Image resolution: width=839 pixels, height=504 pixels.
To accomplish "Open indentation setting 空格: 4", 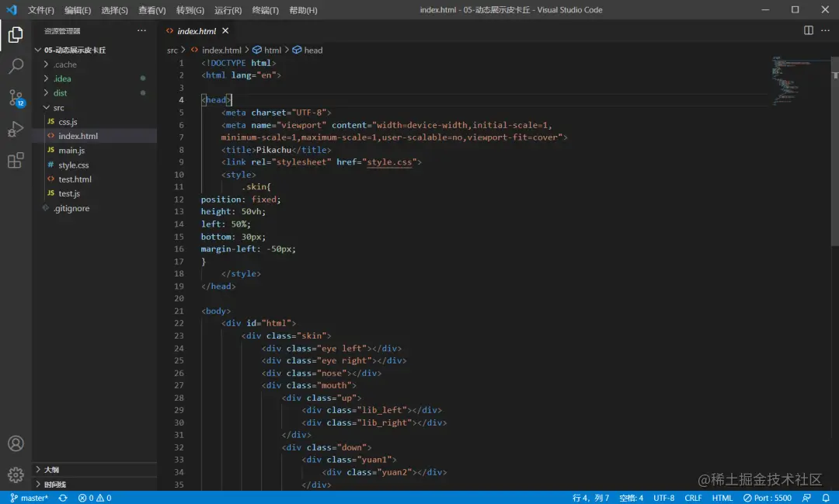I will pos(631,498).
